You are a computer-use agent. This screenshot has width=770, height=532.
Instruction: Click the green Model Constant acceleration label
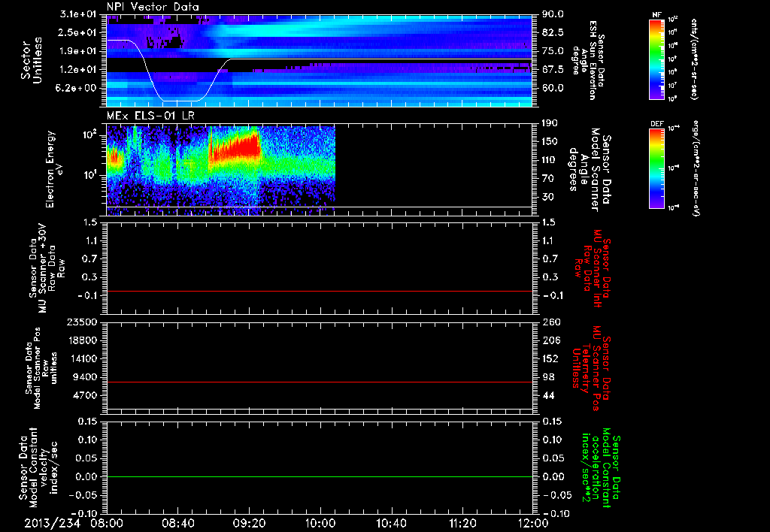point(600,467)
